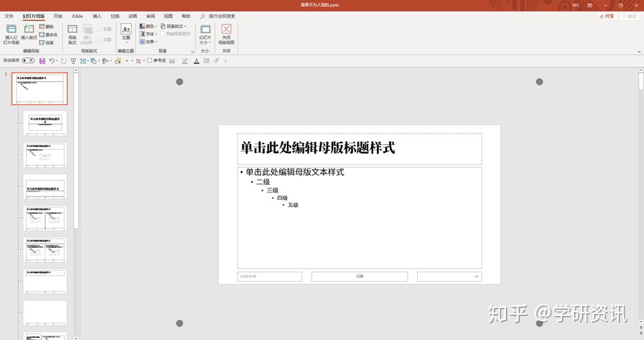Viewport: 644px width, 340px height.
Task: Select the third thumbnail in the layout pane
Action: (45, 154)
